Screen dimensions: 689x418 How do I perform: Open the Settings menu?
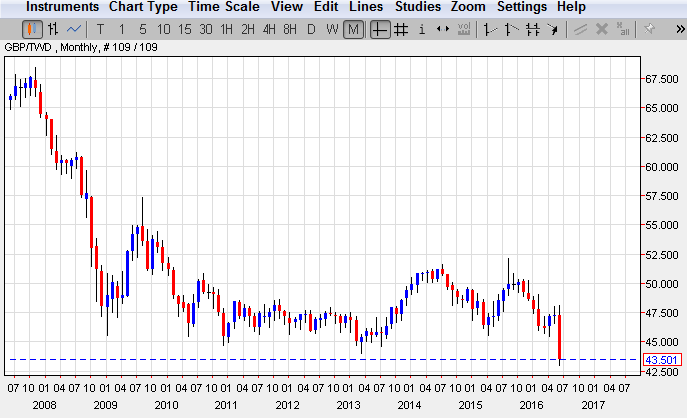(522, 7)
